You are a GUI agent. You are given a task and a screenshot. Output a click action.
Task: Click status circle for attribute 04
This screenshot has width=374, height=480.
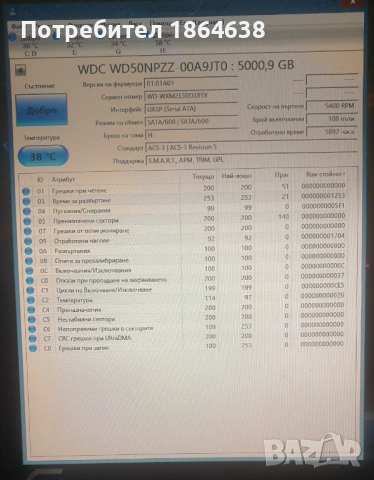27,211
